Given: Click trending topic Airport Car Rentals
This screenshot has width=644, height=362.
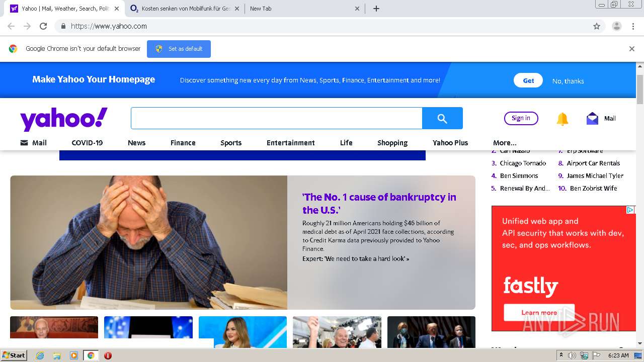Looking at the screenshot, I should 593,163.
